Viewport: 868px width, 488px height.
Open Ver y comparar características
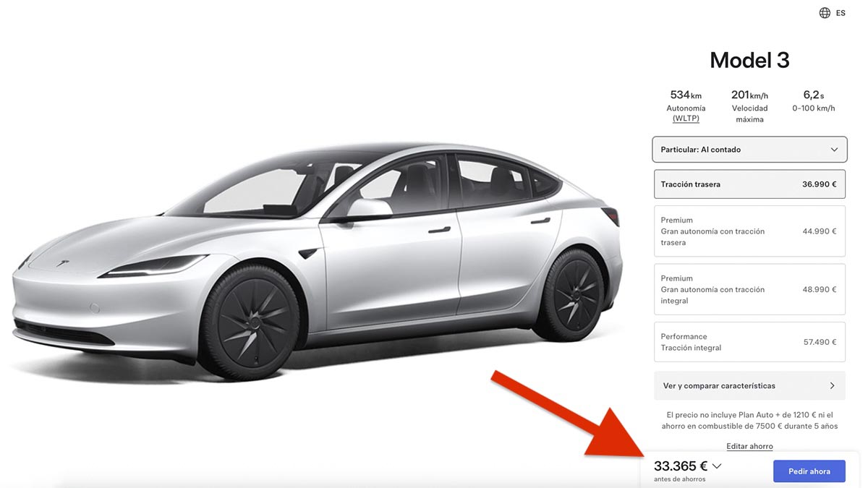pyautogui.click(x=749, y=385)
